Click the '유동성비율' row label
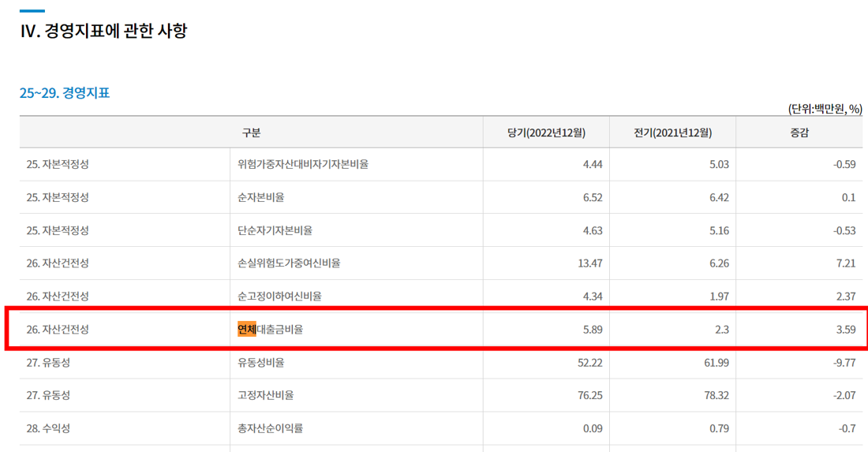The image size is (868, 452). 260,363
